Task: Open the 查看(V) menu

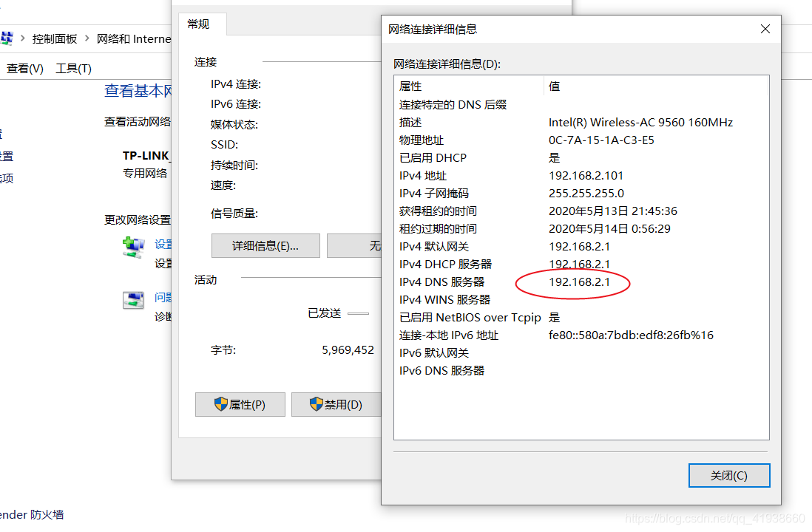Action: tap(25, 68)
